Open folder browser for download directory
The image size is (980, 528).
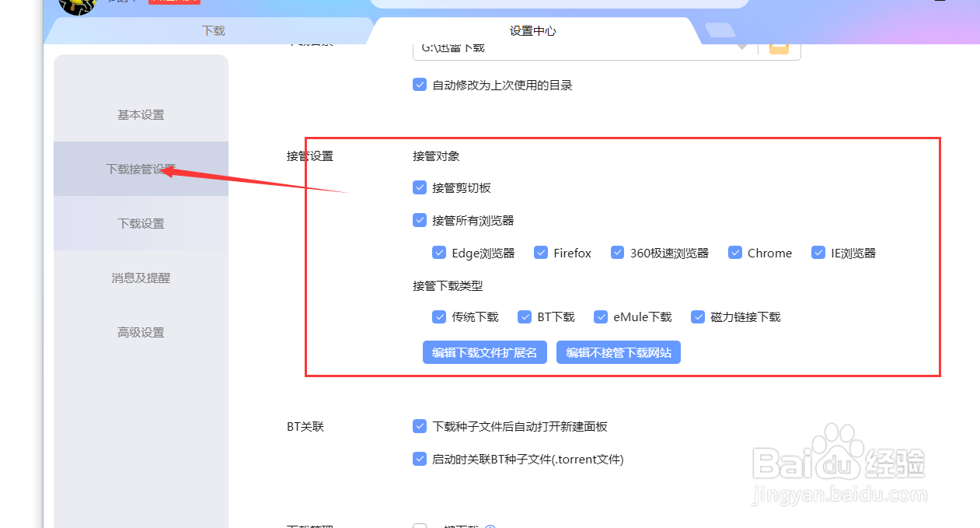(x=779, y=47)
